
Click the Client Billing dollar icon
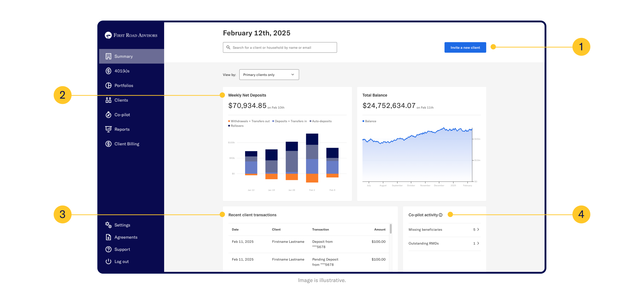point(108,144)
